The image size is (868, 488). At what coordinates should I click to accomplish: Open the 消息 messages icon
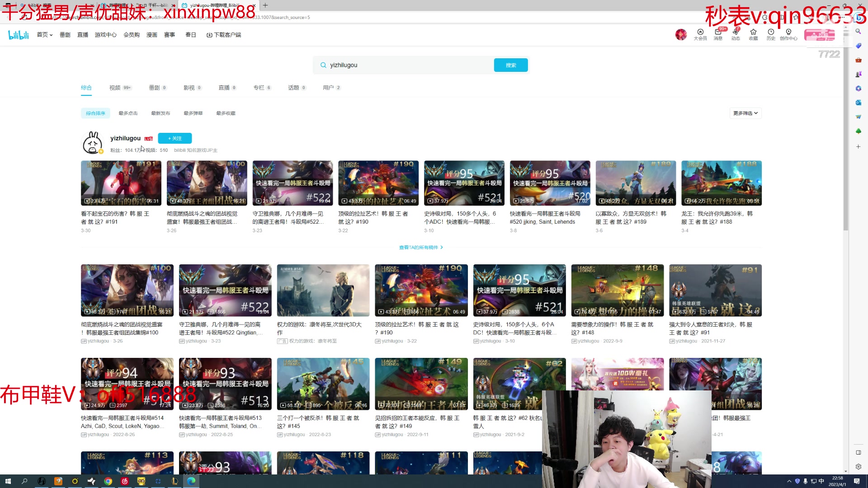tap(718, 34)
